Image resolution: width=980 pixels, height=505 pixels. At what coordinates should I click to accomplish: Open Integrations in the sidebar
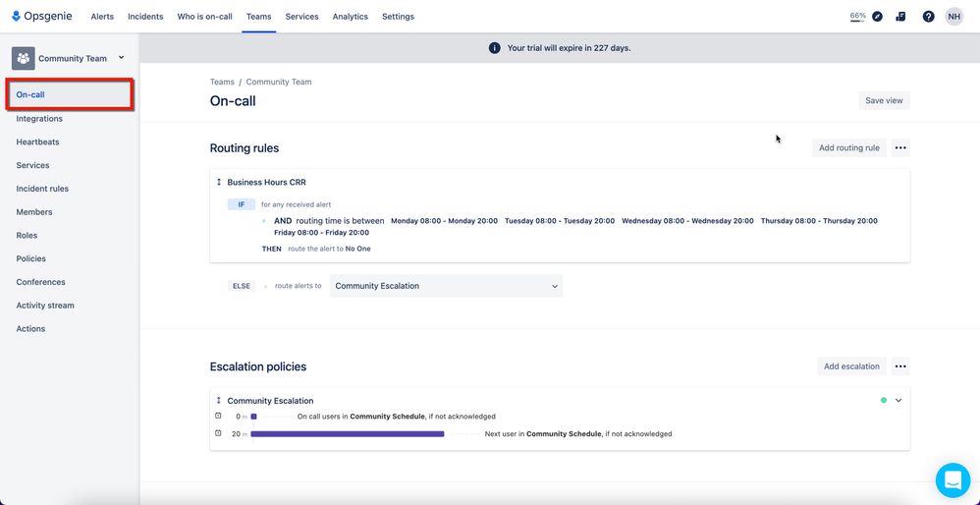[39, 119]
